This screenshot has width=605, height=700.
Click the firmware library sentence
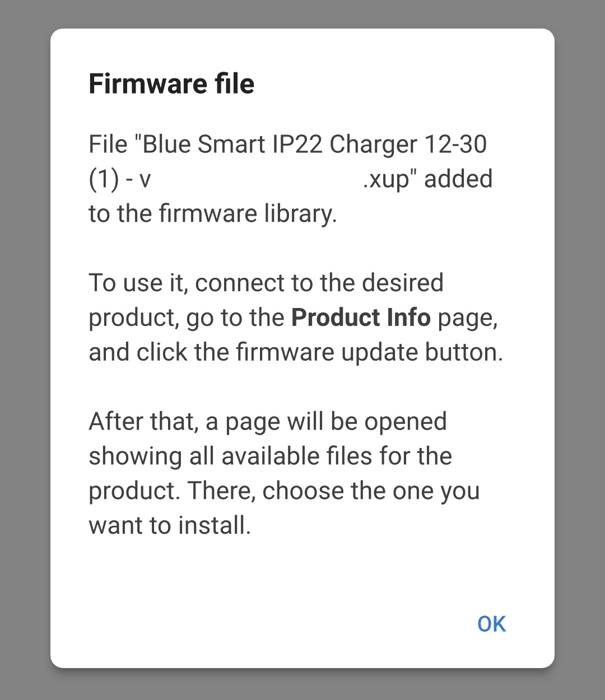[x=213, y=213]
